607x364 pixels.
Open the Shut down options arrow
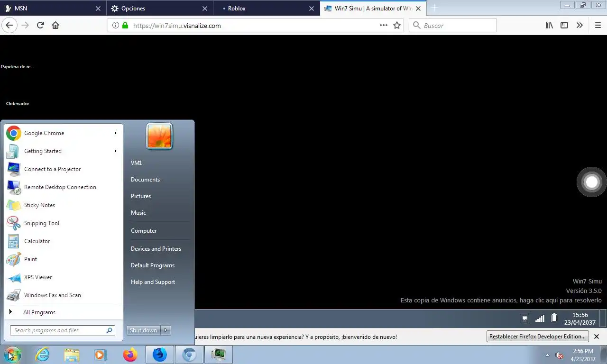166,330
